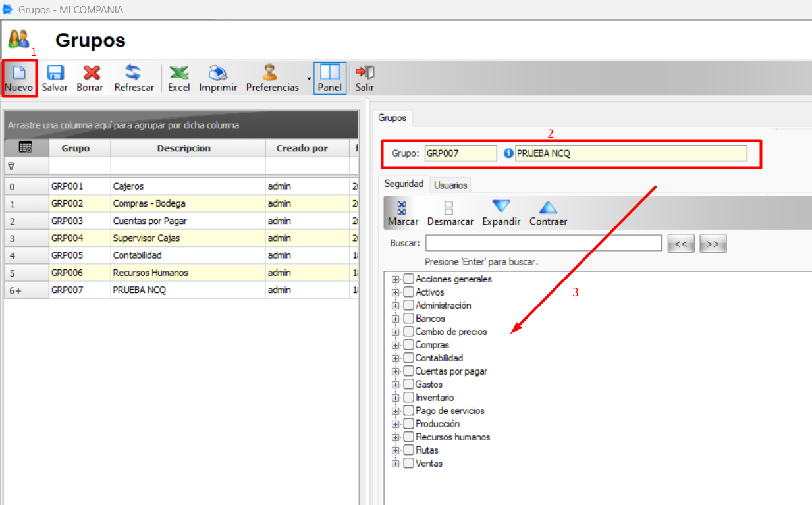Exit the window using Salir

(365, 78)
